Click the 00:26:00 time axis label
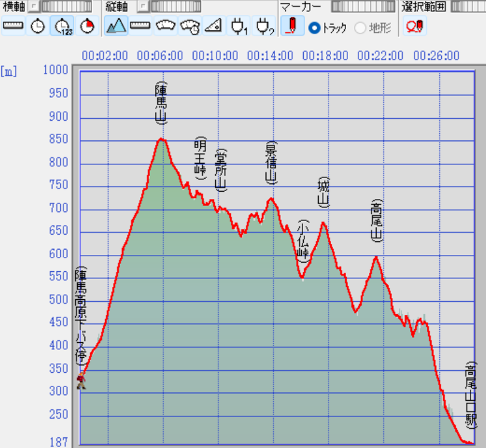486x448 pixels. (x=436, y=56)
